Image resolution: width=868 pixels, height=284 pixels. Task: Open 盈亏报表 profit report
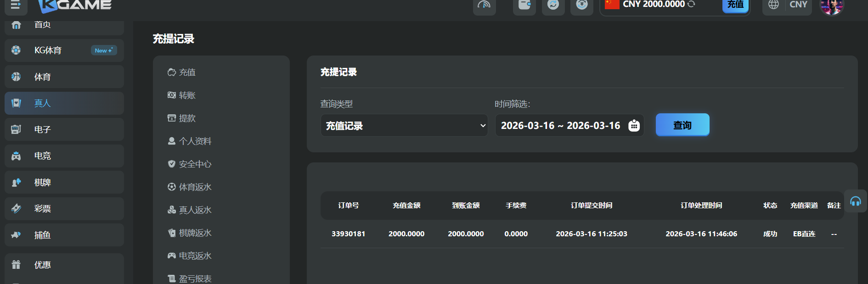click(190, 278)
